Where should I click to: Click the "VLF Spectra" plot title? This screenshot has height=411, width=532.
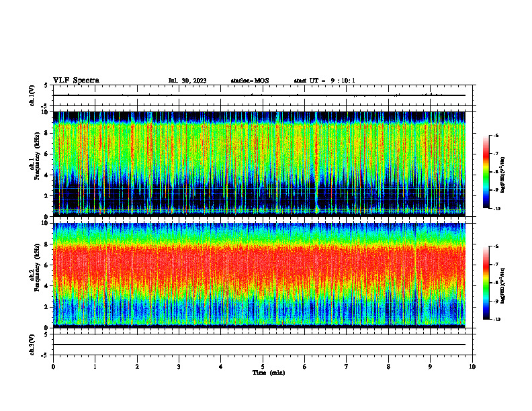click(76, 81)
